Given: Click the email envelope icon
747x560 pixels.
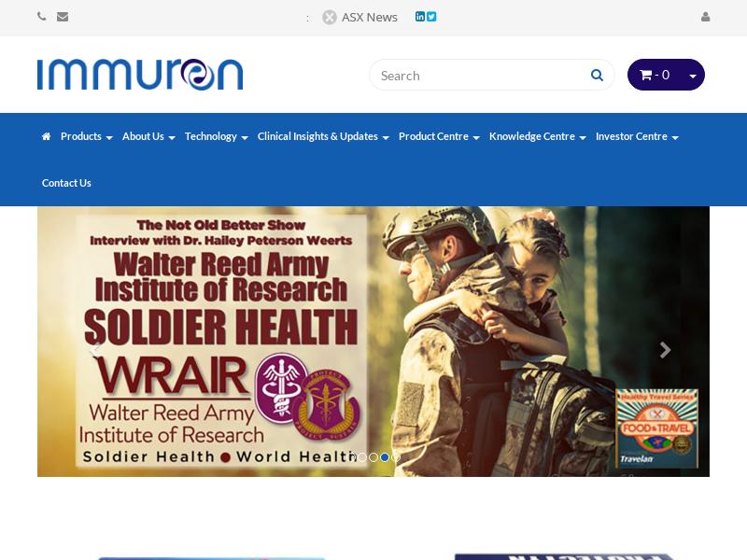Looking at the screenshot, I should coord(63,17).
